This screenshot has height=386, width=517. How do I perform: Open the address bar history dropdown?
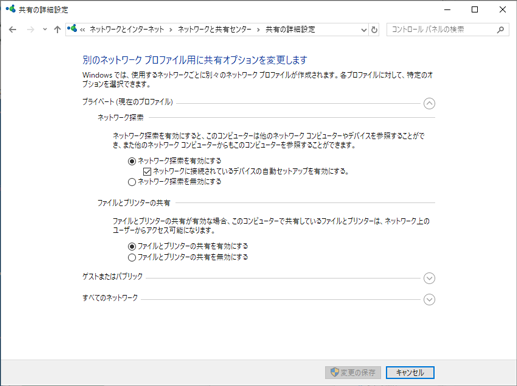point(364,30)
